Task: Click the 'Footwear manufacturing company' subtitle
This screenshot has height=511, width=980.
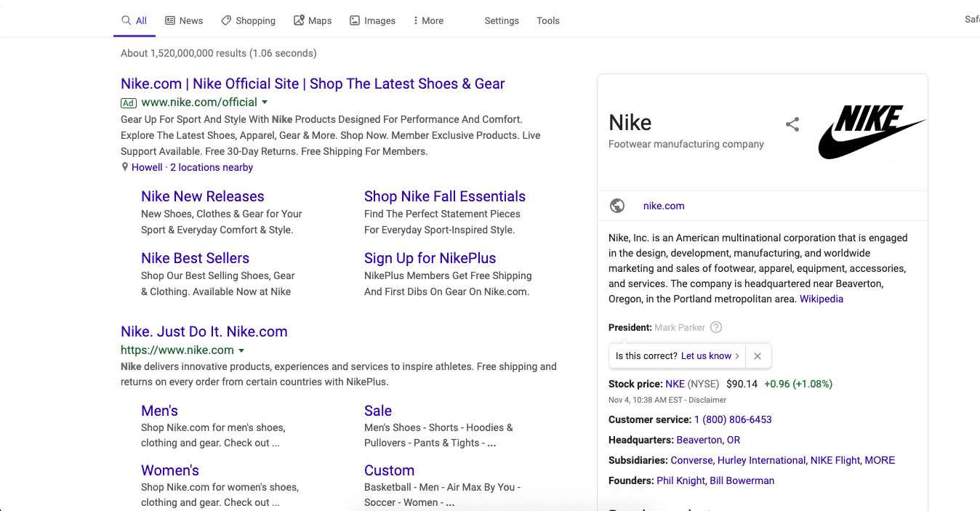Action: 686,144
